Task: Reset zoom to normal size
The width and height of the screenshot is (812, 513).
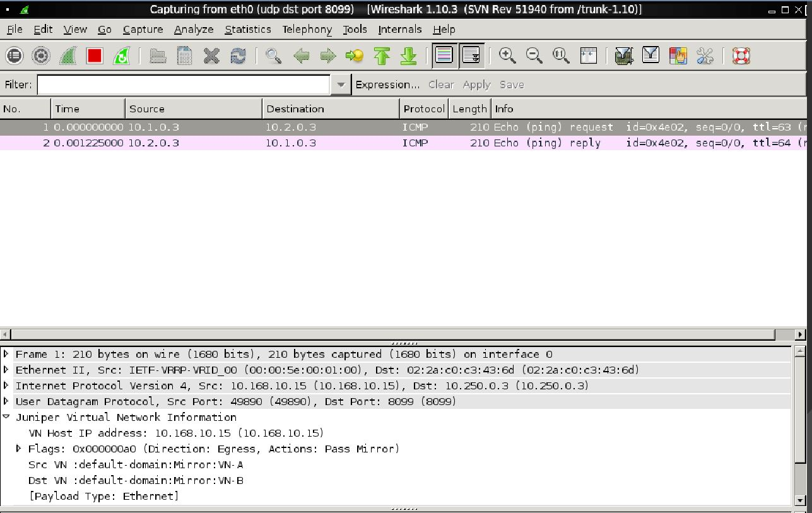Action: coord(561,56)
